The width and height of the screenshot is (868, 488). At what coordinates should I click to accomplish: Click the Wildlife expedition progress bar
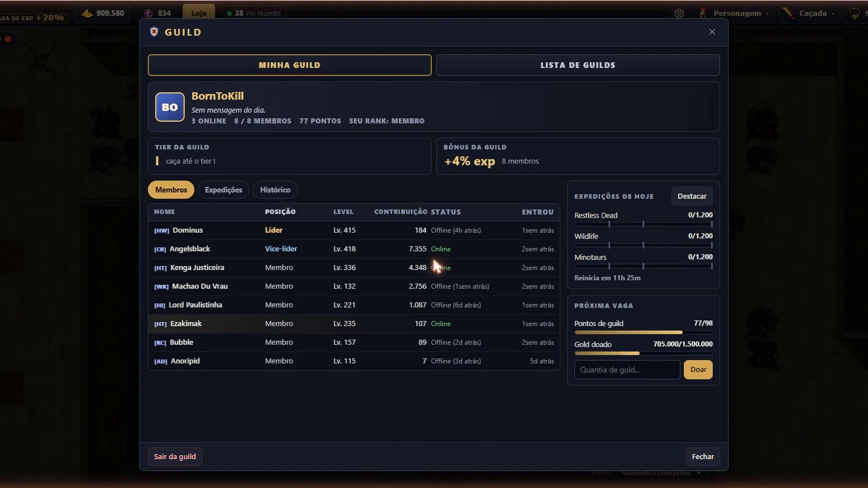tap(644, 245)
